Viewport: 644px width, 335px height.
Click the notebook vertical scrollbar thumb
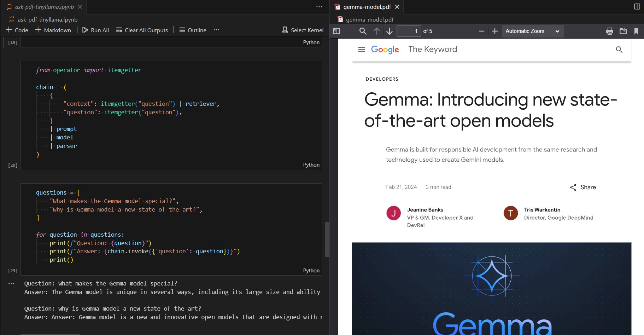327,239
